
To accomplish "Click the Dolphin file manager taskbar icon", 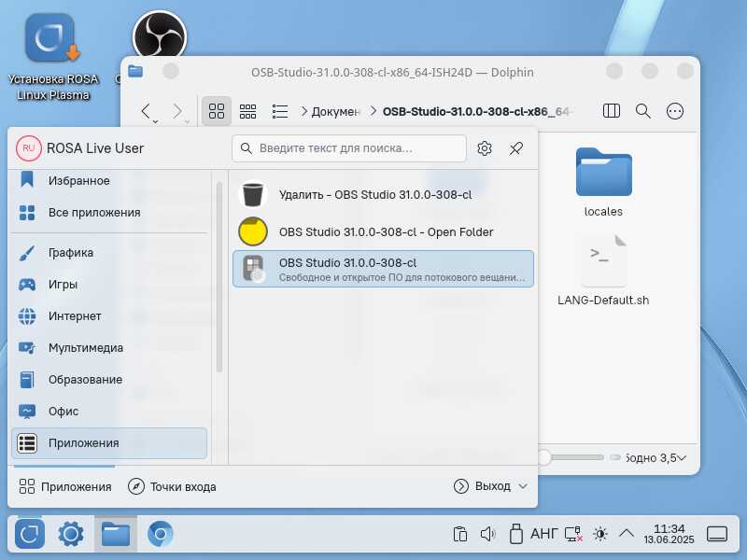I will pos(116,534).
